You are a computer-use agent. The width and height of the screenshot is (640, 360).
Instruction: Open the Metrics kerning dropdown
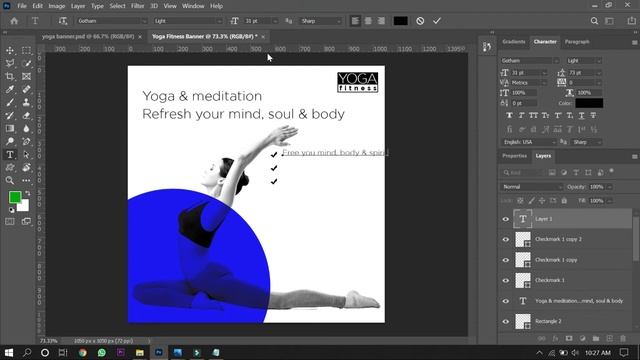[x=529, y=83]
